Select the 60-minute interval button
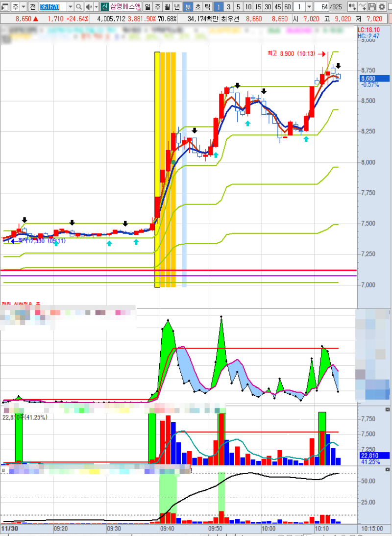This screenshot has width=392, height=536. (x=288, y=6)
